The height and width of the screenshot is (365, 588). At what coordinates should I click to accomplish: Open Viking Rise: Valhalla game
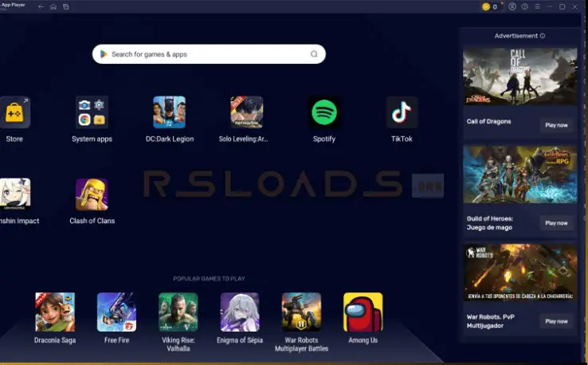pyautogui.click(x=178, y=312)
